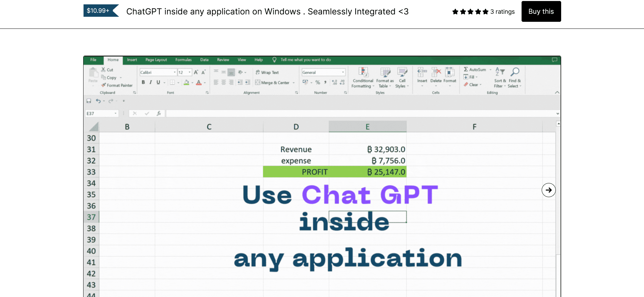Click the formula bar Cancel X icon
The width and height of the screenshot is (644, 297).
pos(135,114)
